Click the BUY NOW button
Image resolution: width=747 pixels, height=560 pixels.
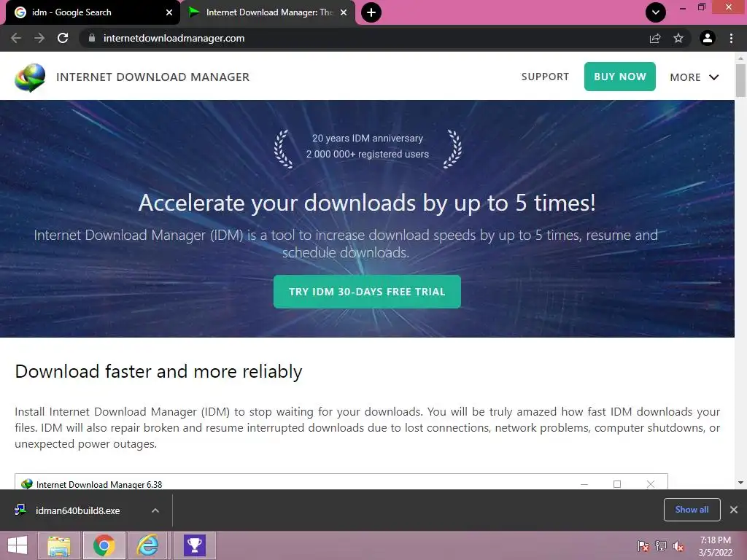[620, 77]
